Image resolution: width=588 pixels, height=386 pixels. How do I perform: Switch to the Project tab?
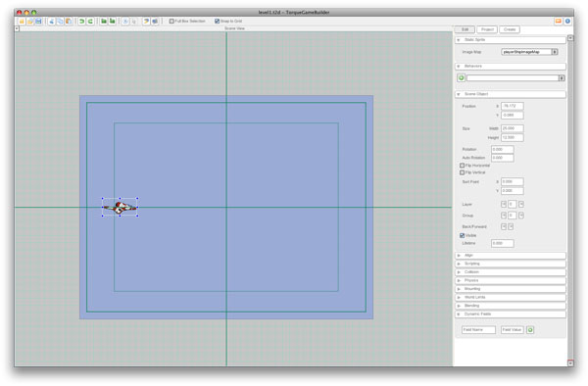[x=487, y=29]
